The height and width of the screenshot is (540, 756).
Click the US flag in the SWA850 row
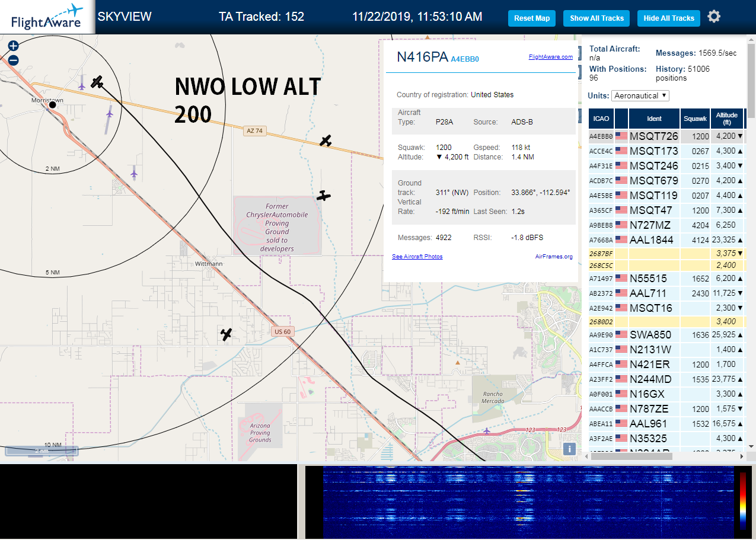(621, 335)
